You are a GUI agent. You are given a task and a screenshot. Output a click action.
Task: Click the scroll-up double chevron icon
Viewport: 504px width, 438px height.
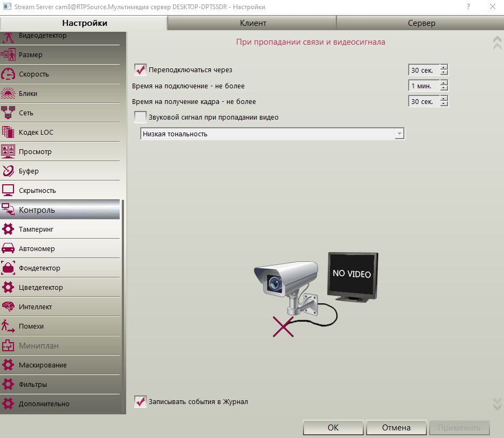tap(497, 43)
